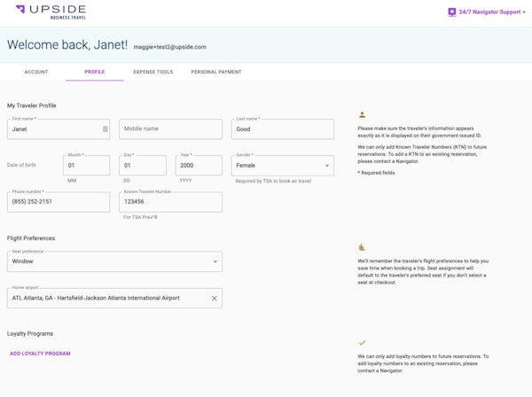Clear the Home airport field with X
Viewport: 532px width, 397px height.
point(214,298)
